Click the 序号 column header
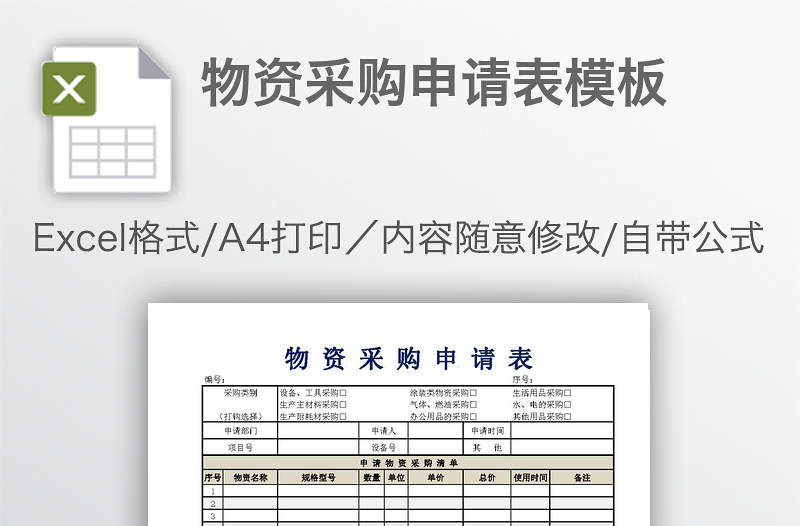 [x=213, y=478]
